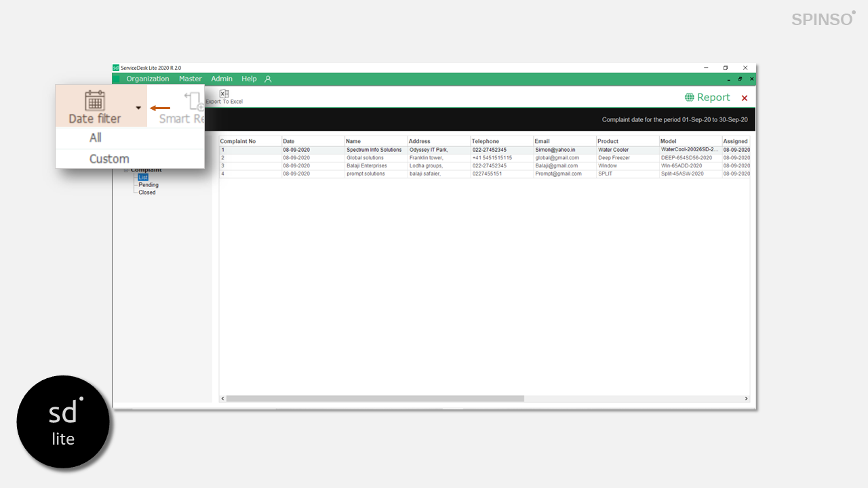
Task: Select Pending under Complaint tree
Action: click(149, 185)
